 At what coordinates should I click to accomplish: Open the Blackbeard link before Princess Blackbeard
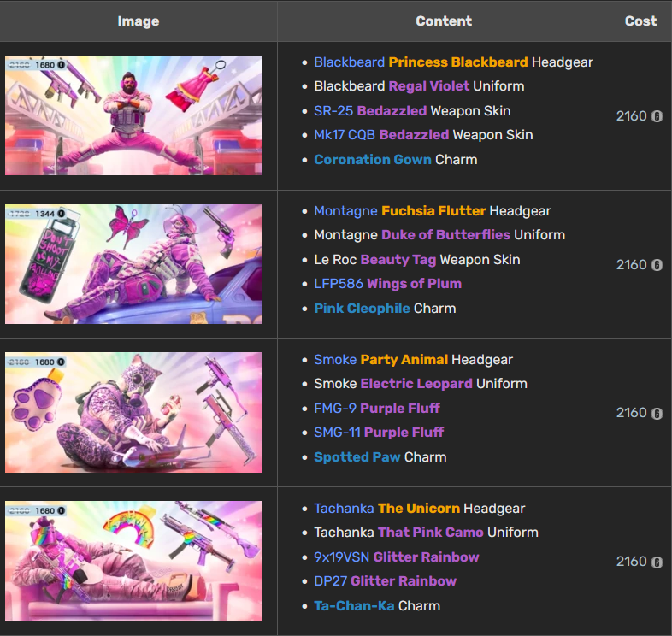350,62
